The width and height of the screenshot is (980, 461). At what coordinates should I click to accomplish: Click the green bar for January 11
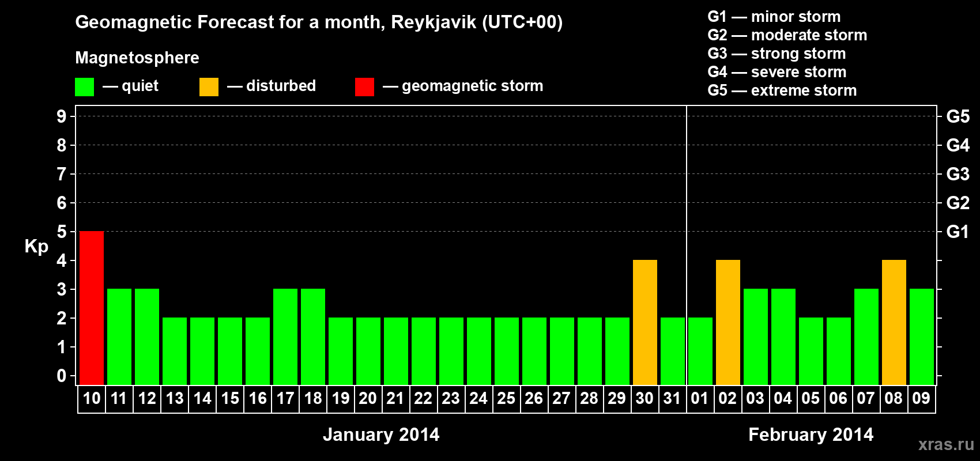[119, 337]
